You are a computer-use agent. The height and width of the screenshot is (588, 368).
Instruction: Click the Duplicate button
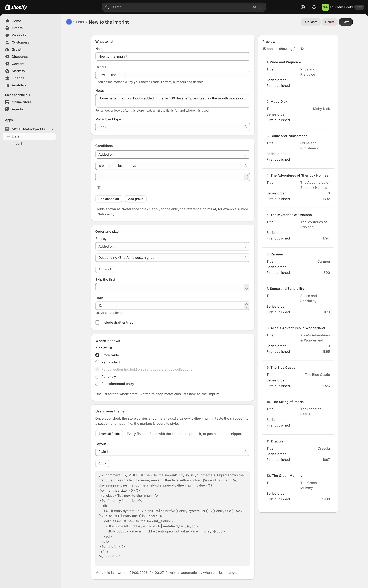tap(310, 22)
